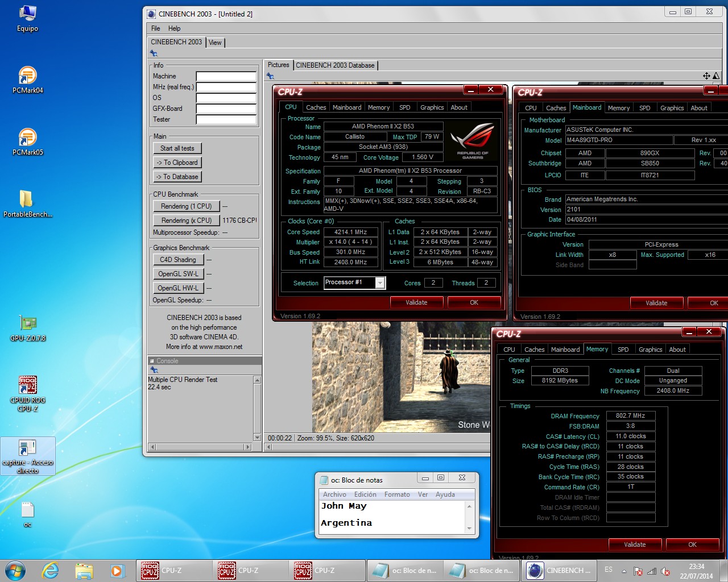Open the File menu in CINEBENCH
Viewport: 728px width, 582px height.
pos(155,28)
